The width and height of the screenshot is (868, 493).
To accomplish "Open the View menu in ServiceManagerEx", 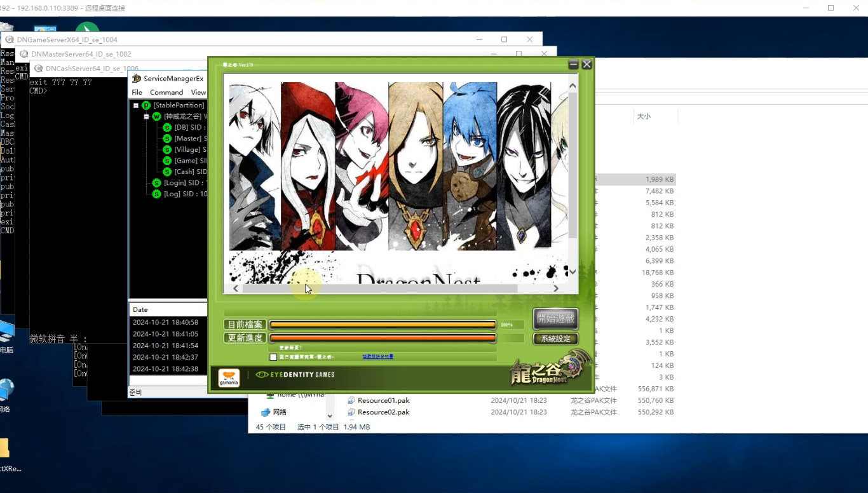I will pos(198,92).
